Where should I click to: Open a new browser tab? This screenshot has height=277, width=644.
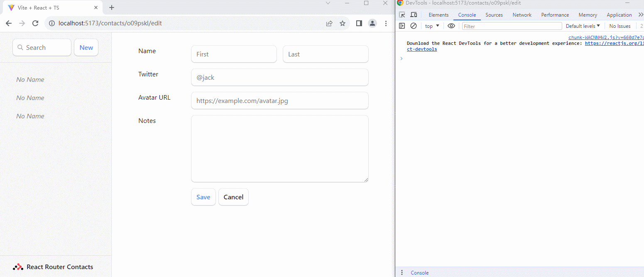click(112, 7)
